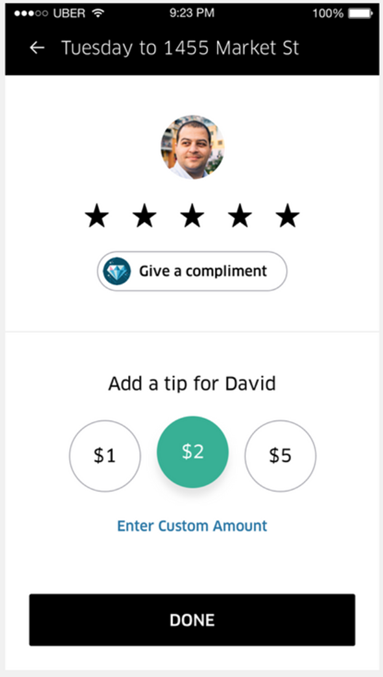The width and height of the screenshot is (383, 677).
Task: Select the $5 tip option
Action: pos(280,456)
